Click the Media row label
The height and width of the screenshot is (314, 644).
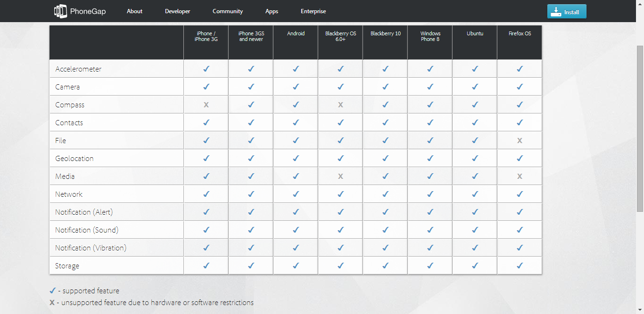[65, 176]
